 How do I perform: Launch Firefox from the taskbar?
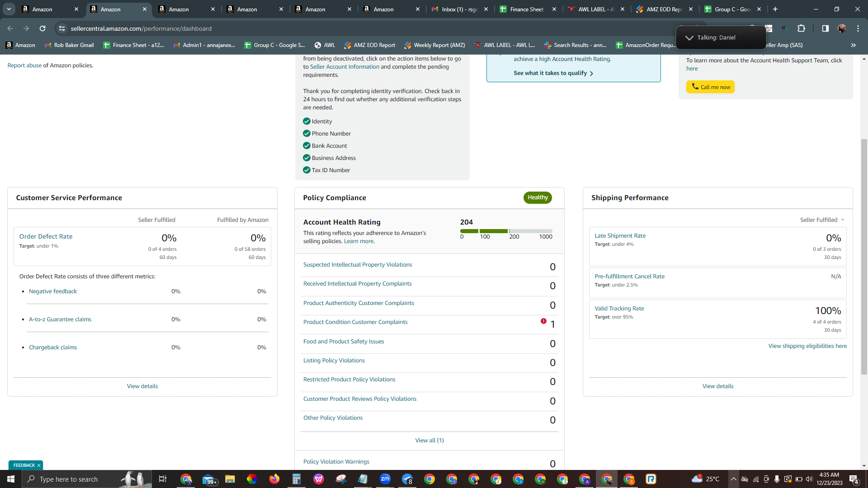click(x=274, y=479)
